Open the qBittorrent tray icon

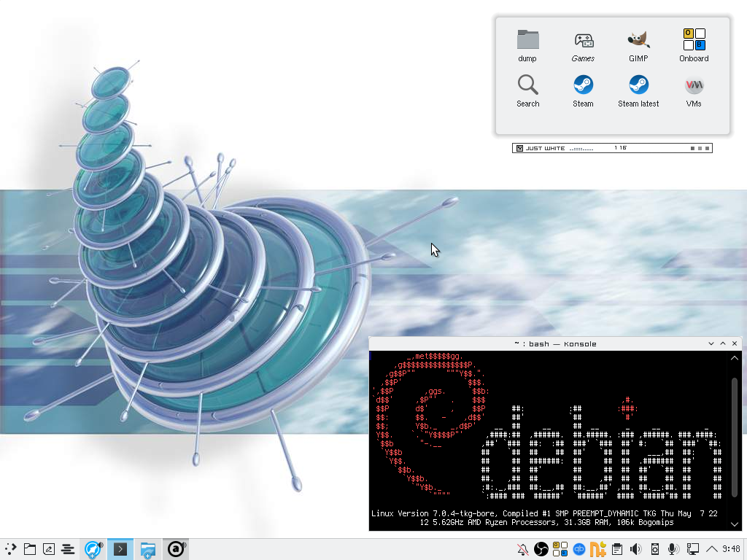pos(579,549)
